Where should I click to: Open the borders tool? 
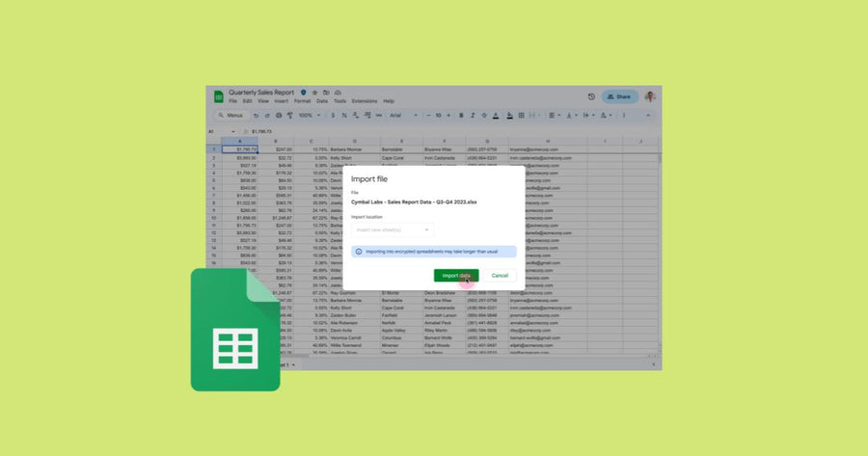point(522,116)
